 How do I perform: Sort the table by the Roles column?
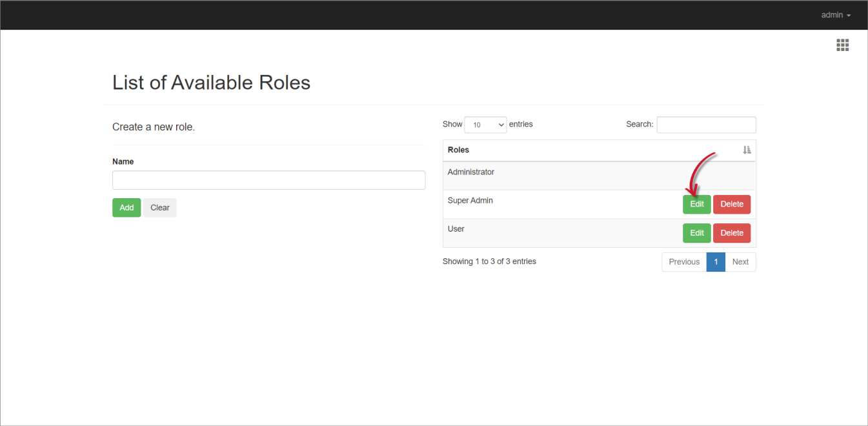coord(458,150)
